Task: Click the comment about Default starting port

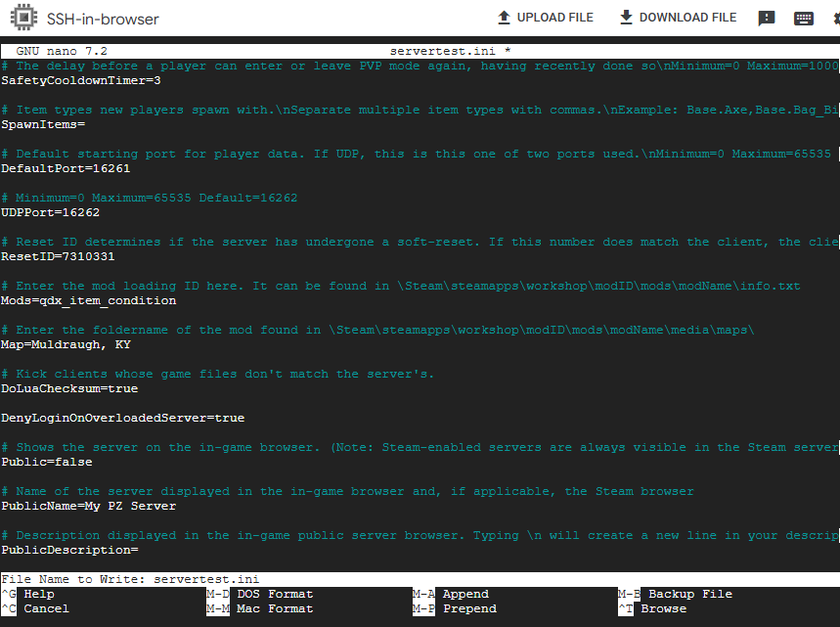Action: 417,154
